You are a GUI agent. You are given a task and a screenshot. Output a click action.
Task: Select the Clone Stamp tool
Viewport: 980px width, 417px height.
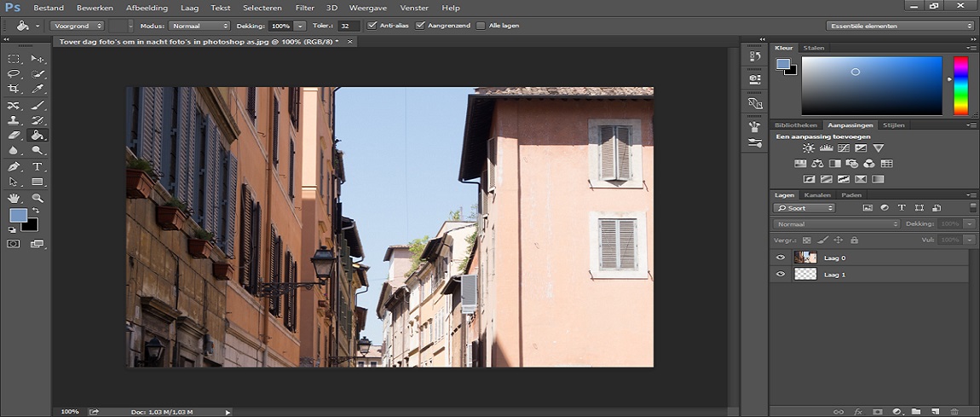tap(14, 120)
